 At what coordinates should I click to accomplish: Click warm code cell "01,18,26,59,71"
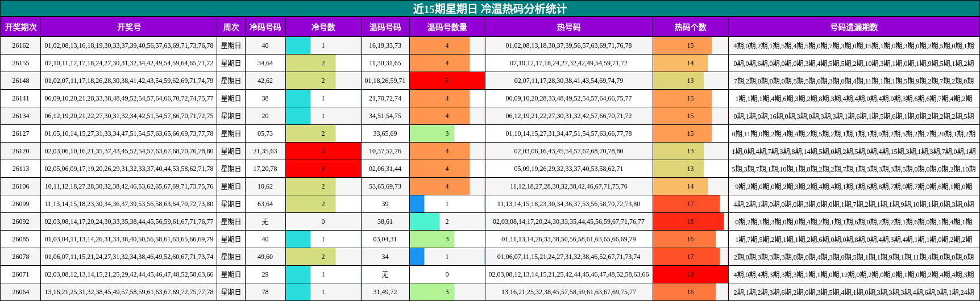coord(385,81)
